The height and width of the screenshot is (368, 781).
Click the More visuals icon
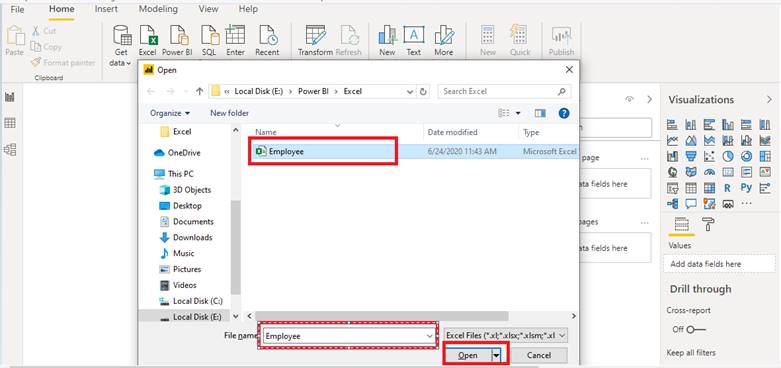point(443,35)
